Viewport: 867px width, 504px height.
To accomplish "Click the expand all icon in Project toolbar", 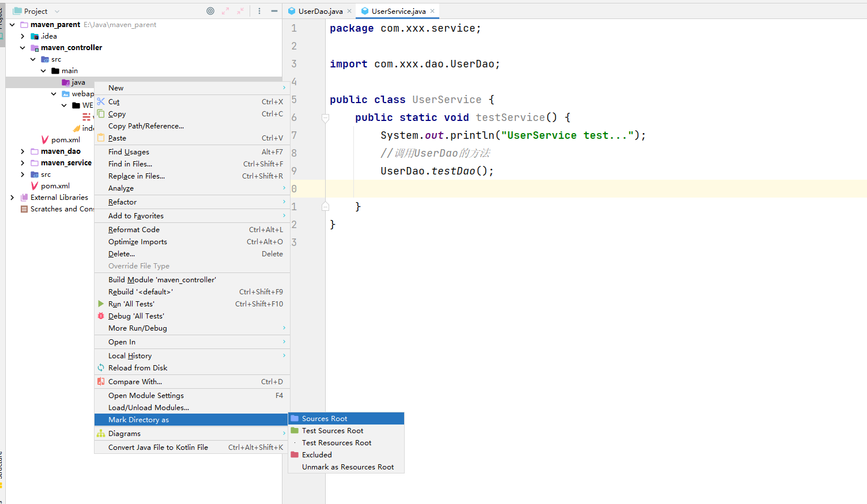I will [x=225, y=11].
